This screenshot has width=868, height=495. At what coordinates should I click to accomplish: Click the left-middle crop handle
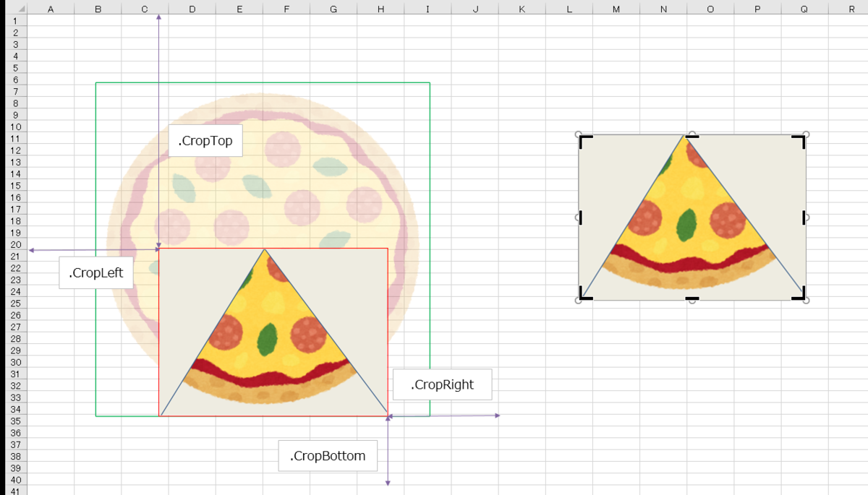pos(580,217)
